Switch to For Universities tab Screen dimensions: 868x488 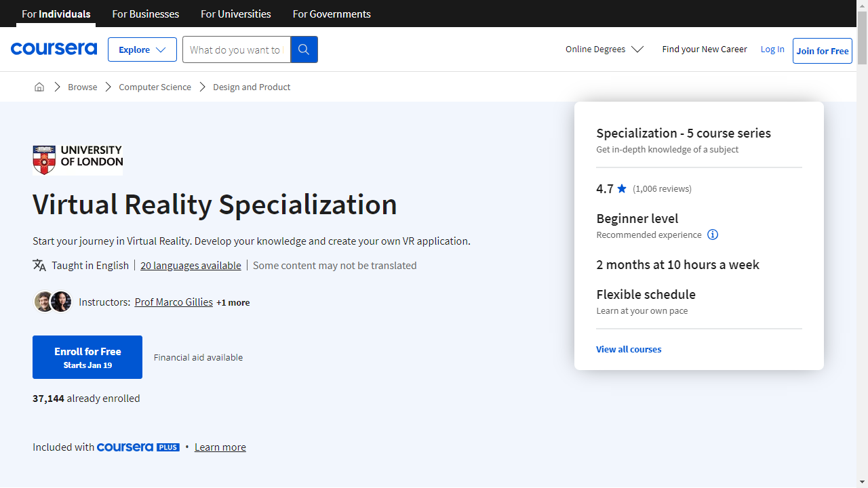(236, 14)
